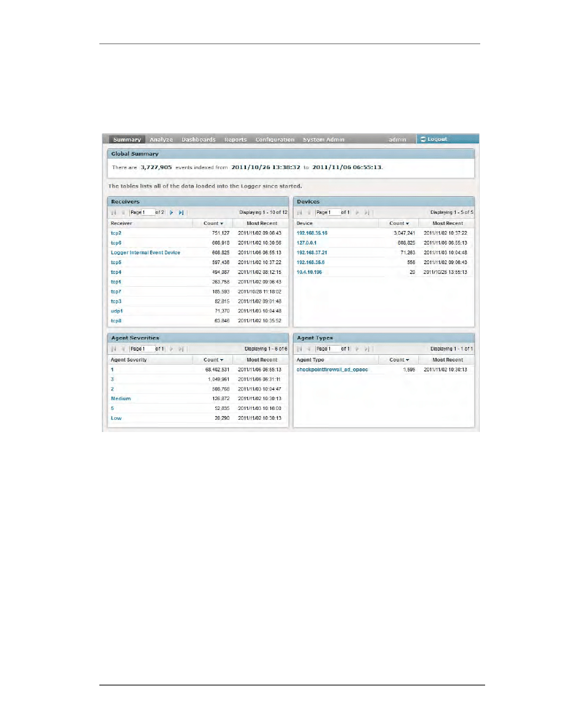563x728 pixels.
Task: Click first page icon in Receivers panel
Action: coord(113,213)
